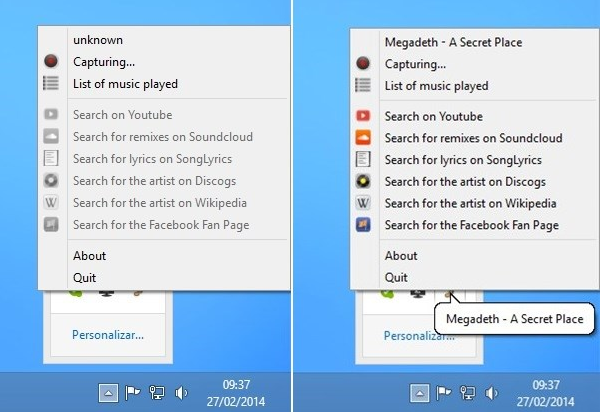Expand hidden tray icons arrow below the Megadeth menu

420,393
